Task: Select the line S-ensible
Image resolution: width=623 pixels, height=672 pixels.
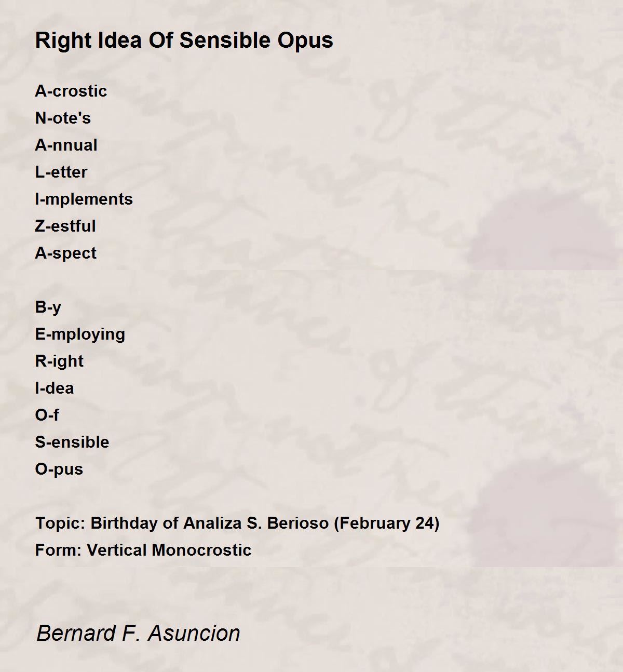Action: (72, 442)
